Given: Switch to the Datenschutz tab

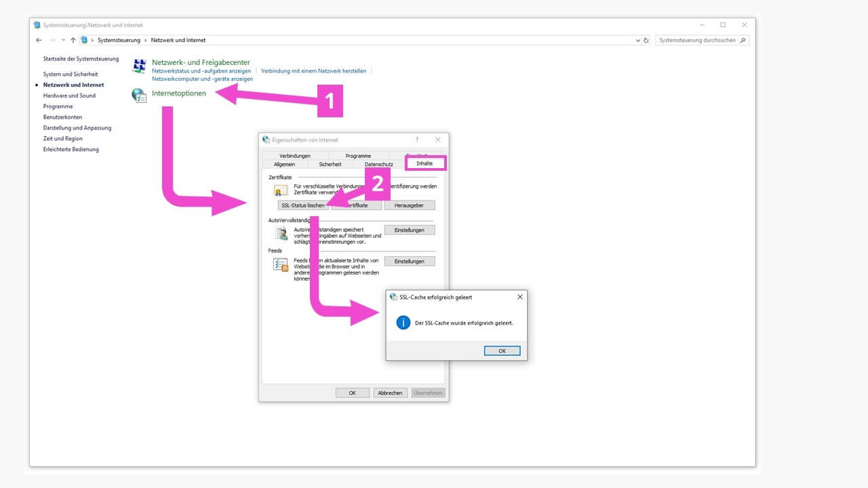Looking at the screenshot, I should pos(379,164).
